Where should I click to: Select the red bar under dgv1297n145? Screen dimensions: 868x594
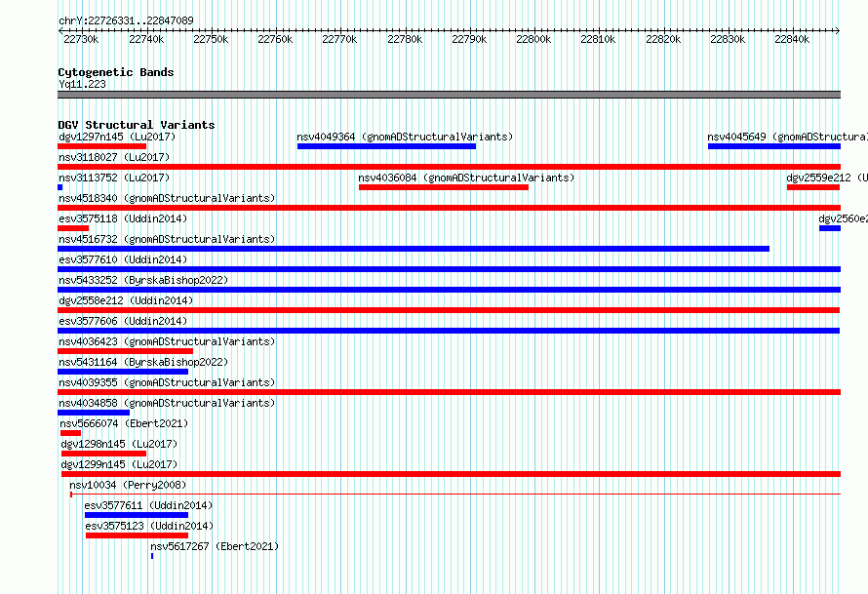pyautogui.click(x=101, y=146)
